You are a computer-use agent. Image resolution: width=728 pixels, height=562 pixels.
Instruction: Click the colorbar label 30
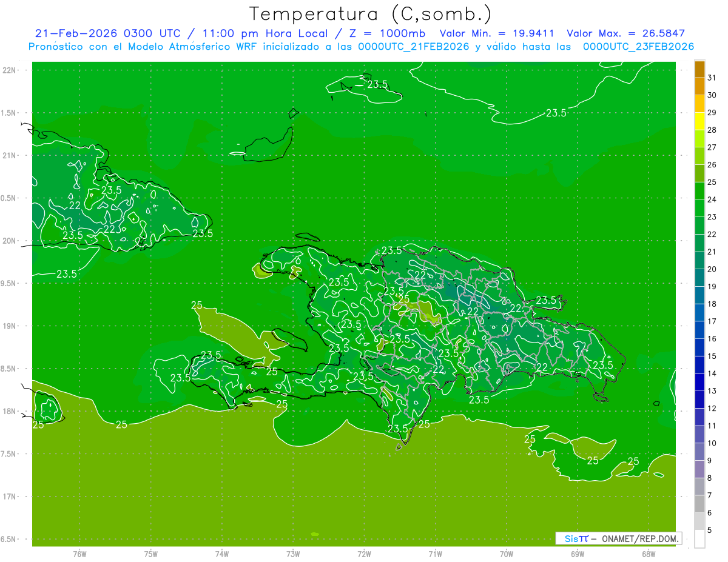[x=712, y=95]
